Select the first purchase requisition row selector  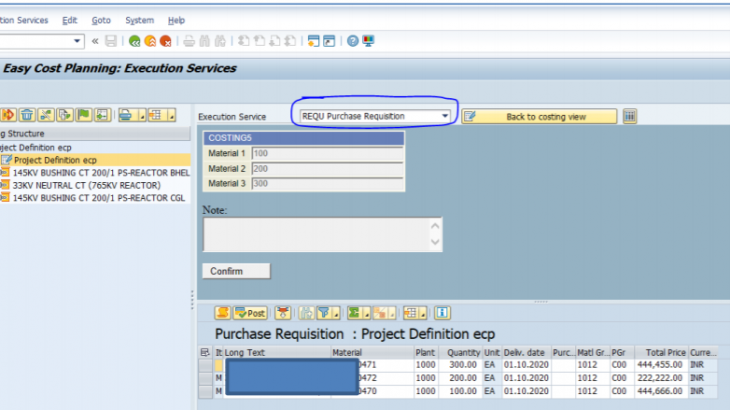coord(205,365)
